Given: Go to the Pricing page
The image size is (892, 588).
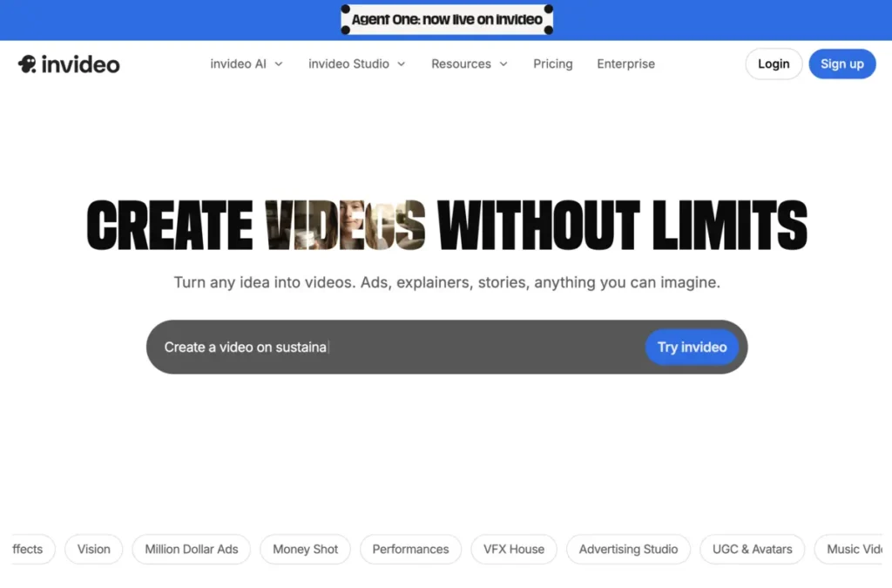Looking at the screenshot, I should pos(552,64).
